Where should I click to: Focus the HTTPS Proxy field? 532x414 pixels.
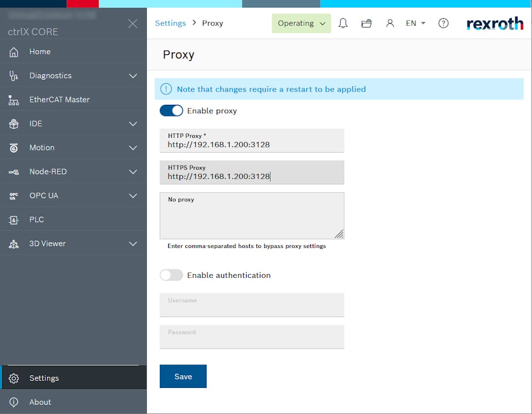(252, 172)
